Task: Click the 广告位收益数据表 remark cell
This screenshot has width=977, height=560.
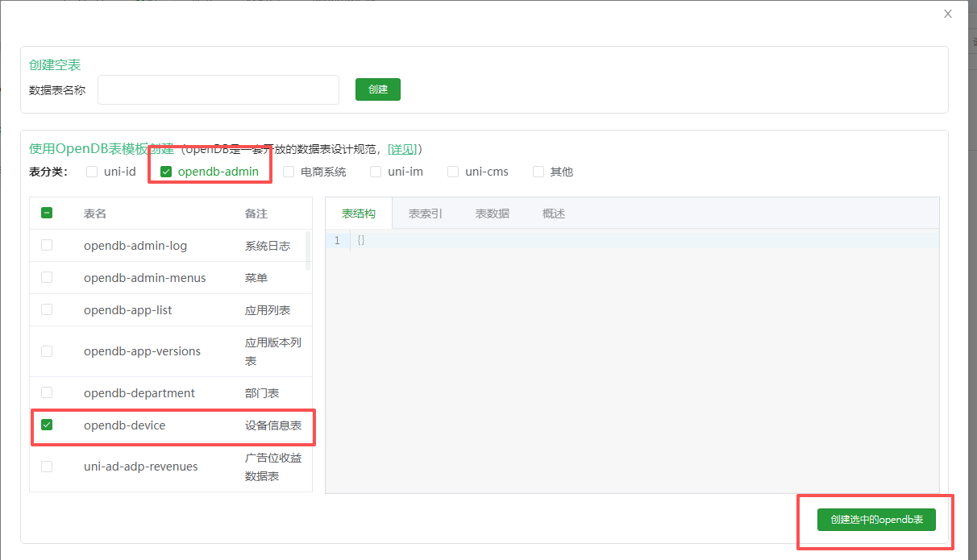Action: 273,467
